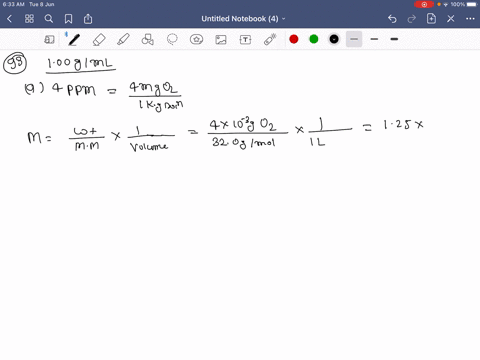Tap the handwritten "1.25 x" result
This screenshot has height=360, width=480.
pyautogui.click(x=403, y=125)
